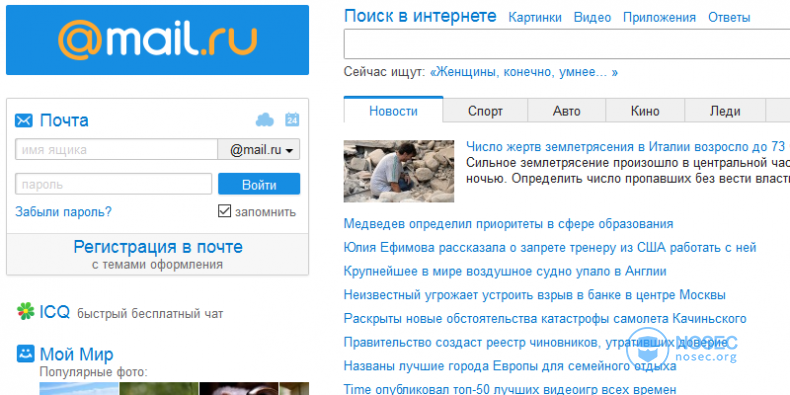Click the ICQ flower icon

[25, 311]
